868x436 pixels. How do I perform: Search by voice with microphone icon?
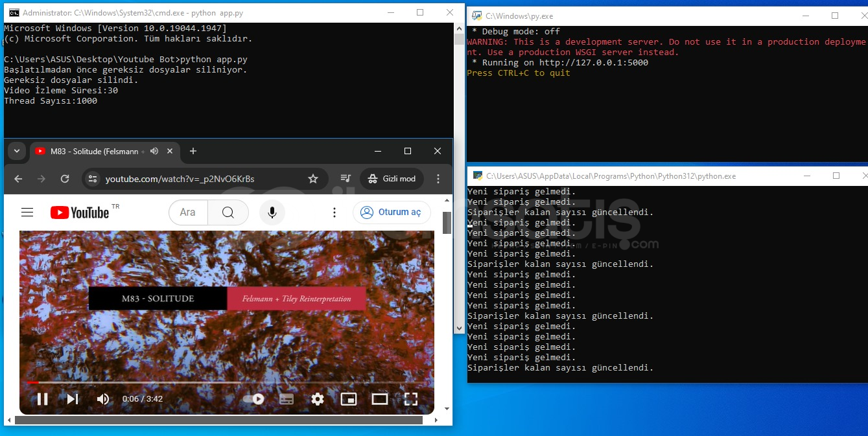pyautogui.click(x=272, y=212)
